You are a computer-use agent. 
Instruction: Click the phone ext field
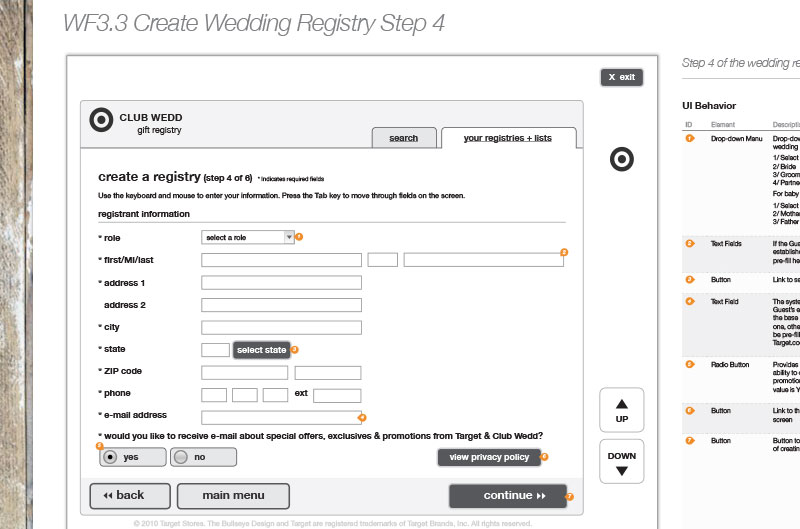337,395
